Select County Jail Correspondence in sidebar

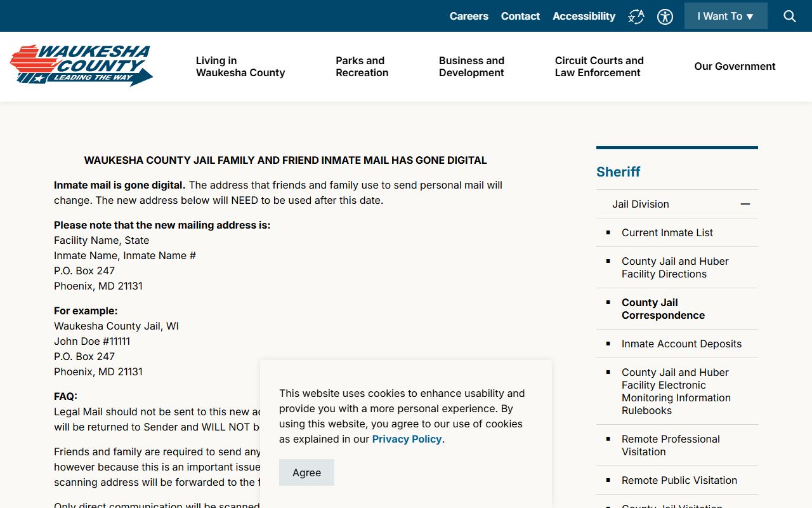(x=663, y=309)
